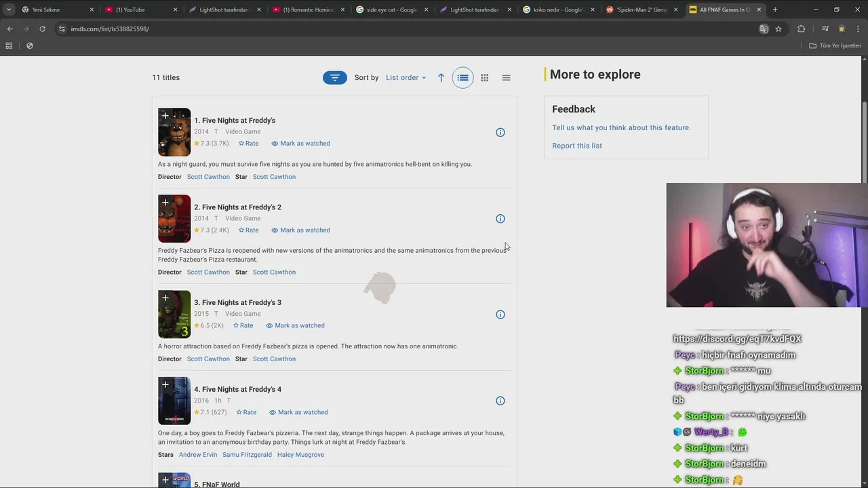Open star Scott Cawthon under Five Nights at Freddy's 2
This screenshot has width=868, height=488.
point(274,272)
